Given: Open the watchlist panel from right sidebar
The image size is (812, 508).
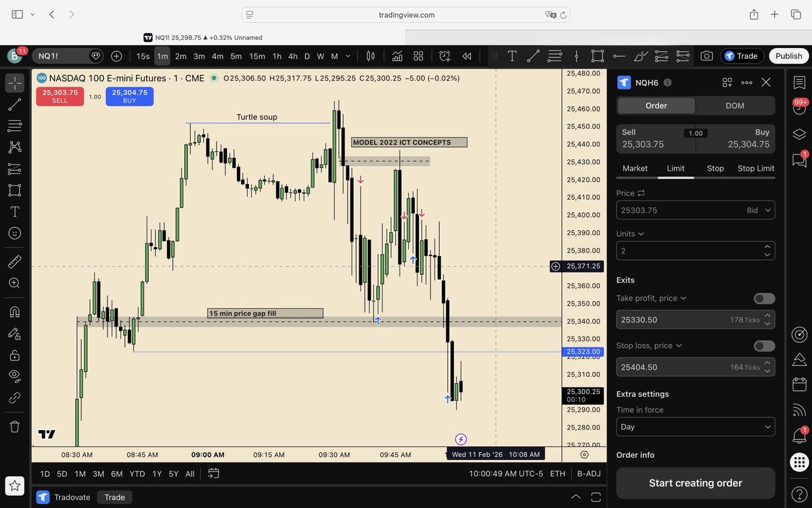Looking at the screenshot, I should (x=799, y=83).
